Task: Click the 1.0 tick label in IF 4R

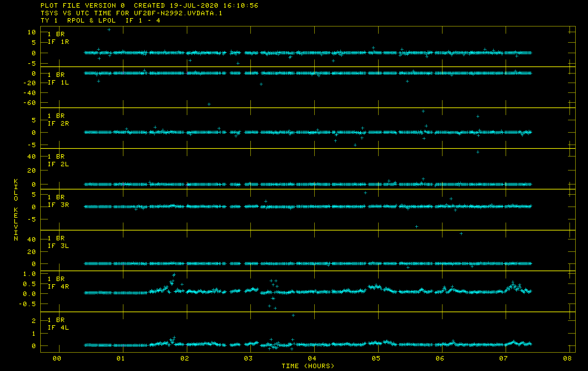Action: pyautogui.click(x=30, y=274)
